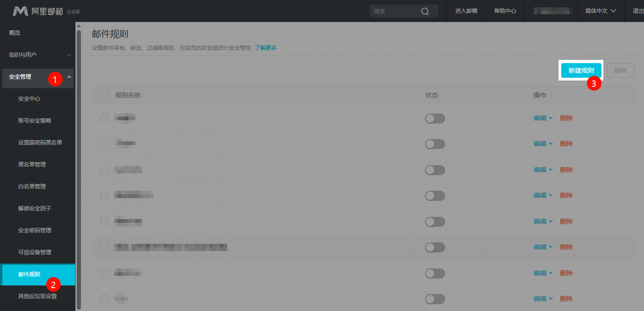Screen dimensions: 644x311
Task: Open 安全中心 in the sidebar
Action: [29, 99]
